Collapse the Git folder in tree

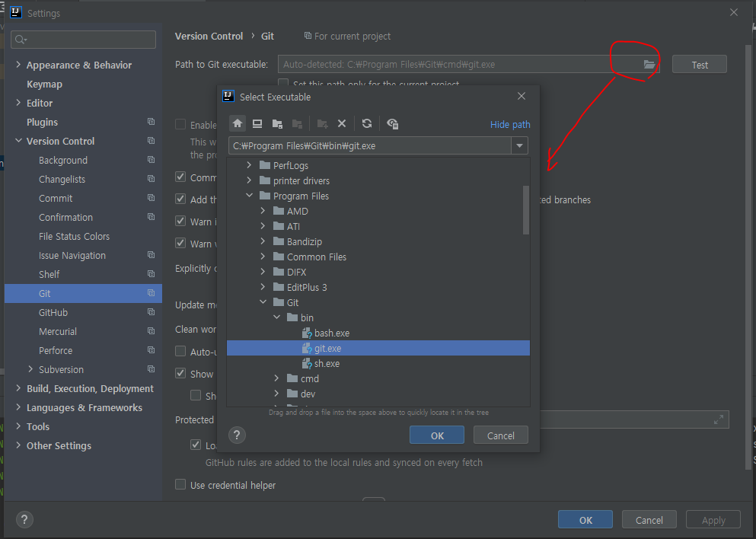[263, 301]
